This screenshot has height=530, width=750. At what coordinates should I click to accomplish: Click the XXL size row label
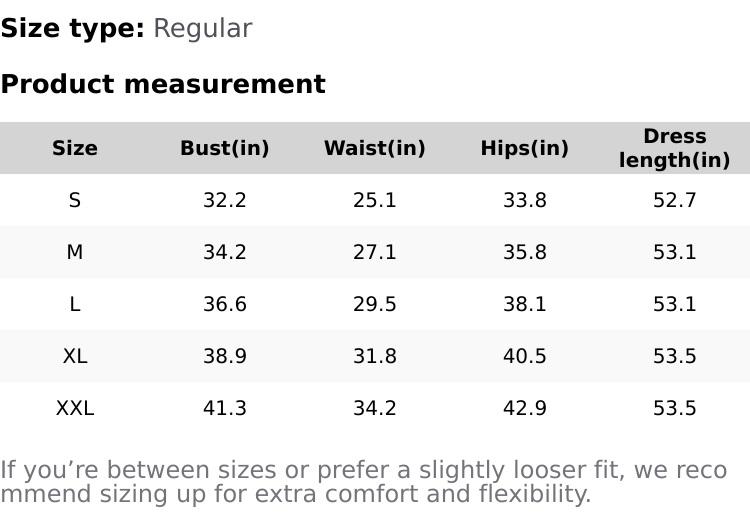(75, 408)
